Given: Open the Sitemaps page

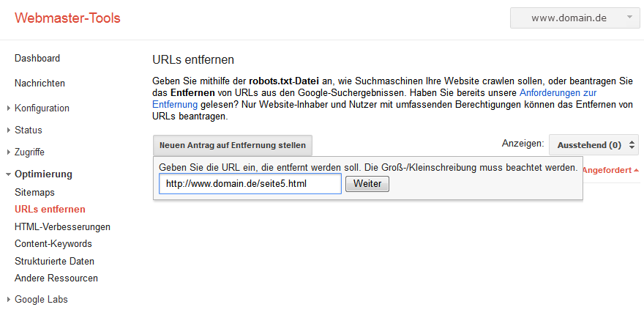Looking at the screenshot, I should click(x=34, y=193).
